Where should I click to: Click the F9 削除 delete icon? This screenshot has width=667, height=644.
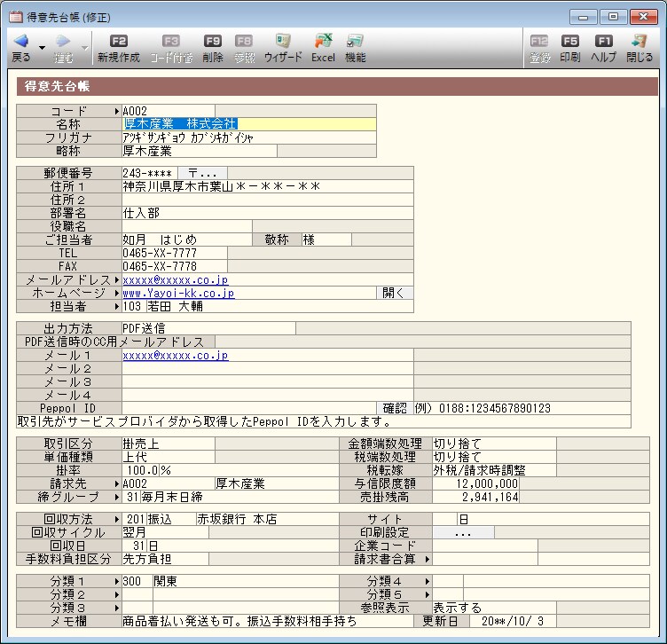click(x=212, y=41)
